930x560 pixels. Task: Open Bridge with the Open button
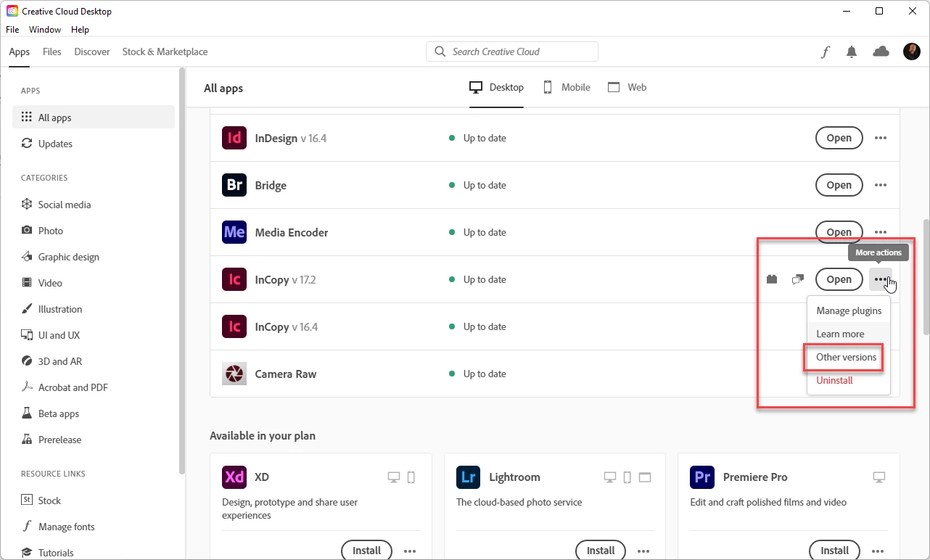click(839, 185)
